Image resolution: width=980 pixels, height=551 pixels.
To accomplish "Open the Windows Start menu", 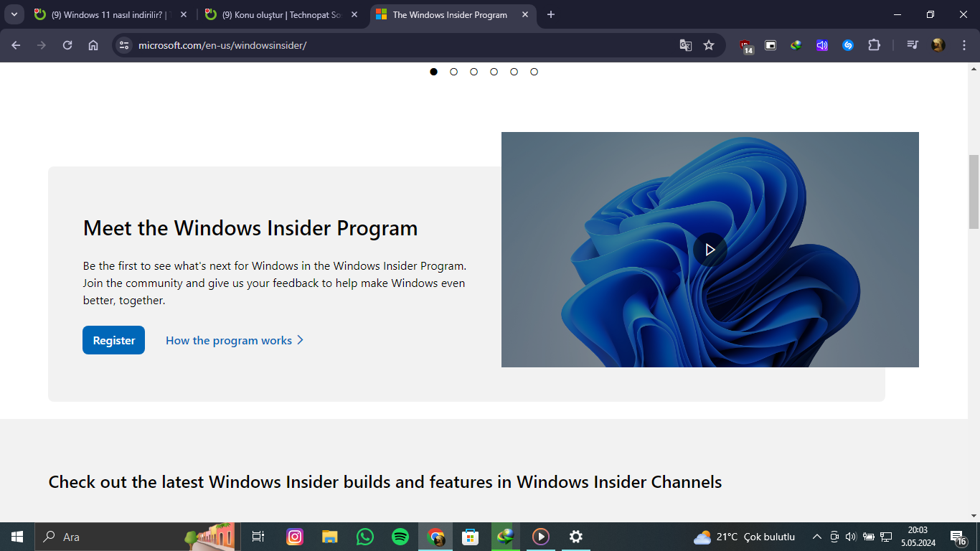I will 17,537.
